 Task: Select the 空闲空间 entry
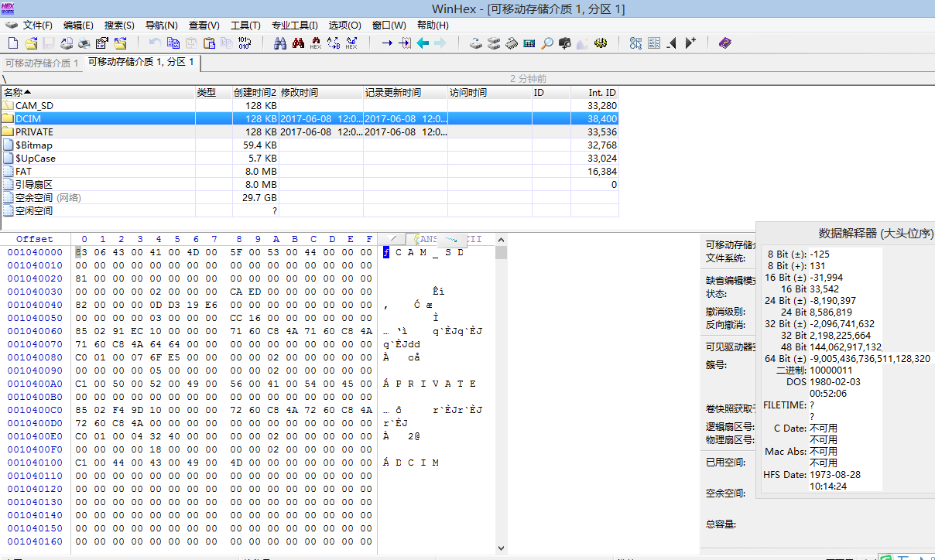pos(310,210)
